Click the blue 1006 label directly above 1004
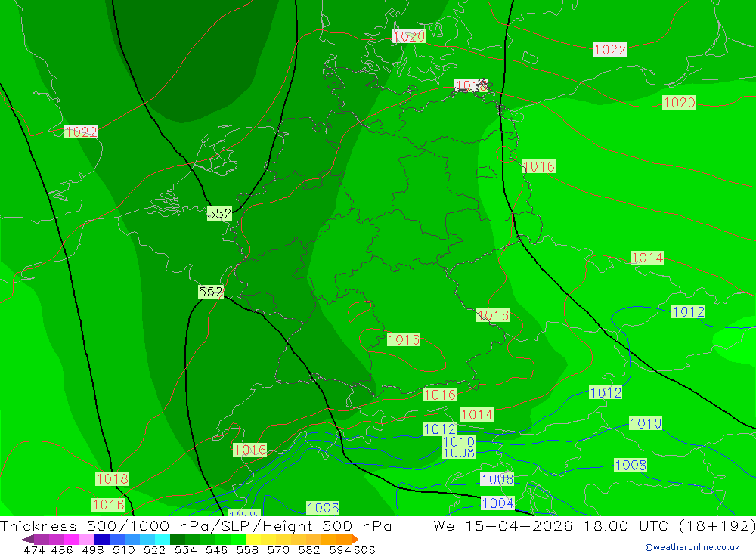This screenshot has width=756, height=554. click(x=497, y=479)
